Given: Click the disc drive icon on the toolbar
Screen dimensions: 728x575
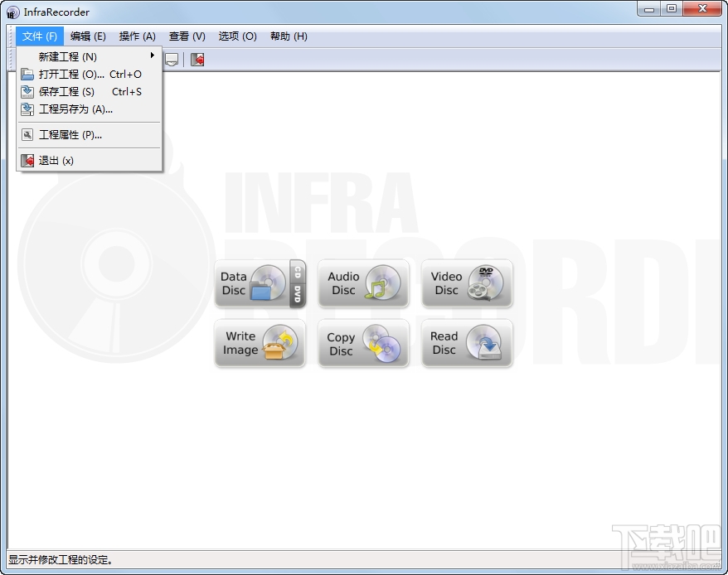Looking at the screenshot, I should coord(172,59).
